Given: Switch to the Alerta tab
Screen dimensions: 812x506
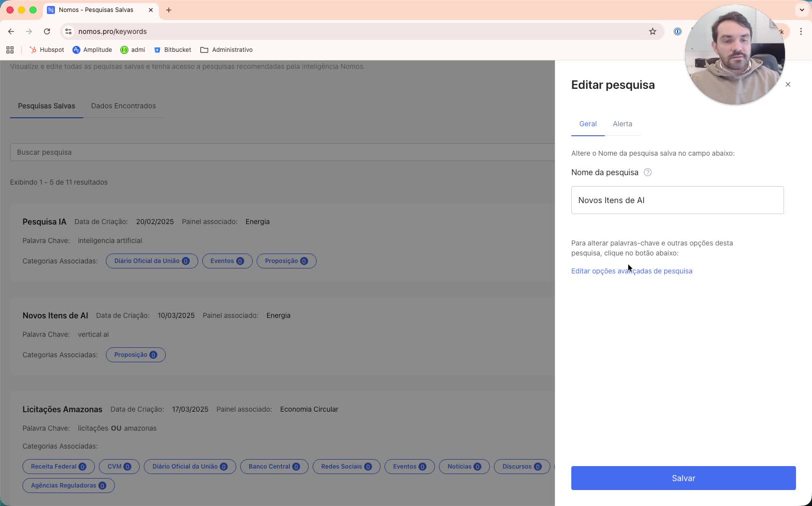Looking at the screenshot, I should (622, 124).
